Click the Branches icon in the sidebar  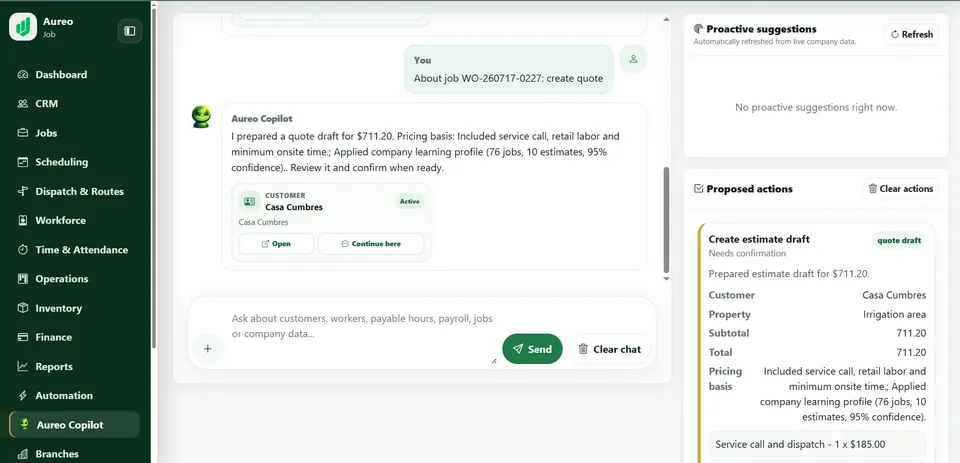23,454
